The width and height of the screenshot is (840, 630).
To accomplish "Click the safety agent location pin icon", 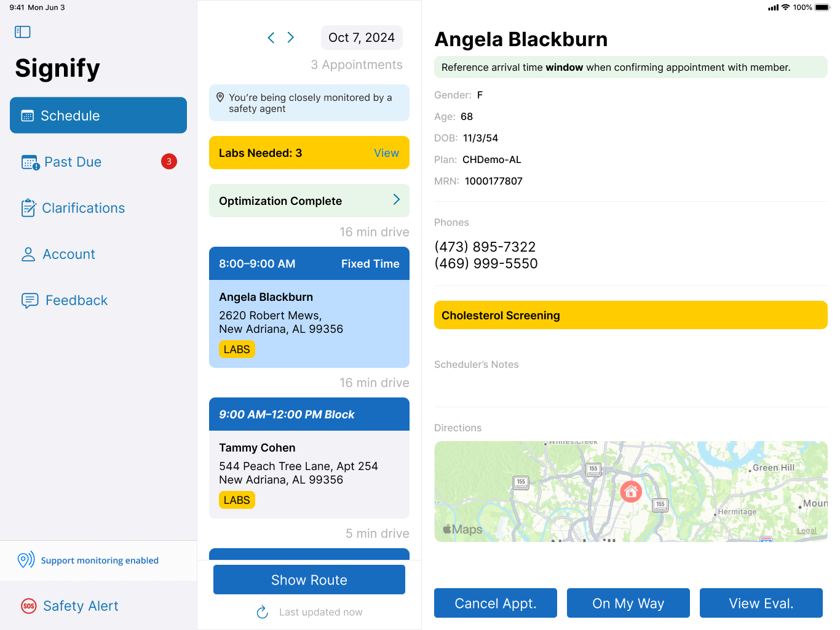I will pos(220,97).
